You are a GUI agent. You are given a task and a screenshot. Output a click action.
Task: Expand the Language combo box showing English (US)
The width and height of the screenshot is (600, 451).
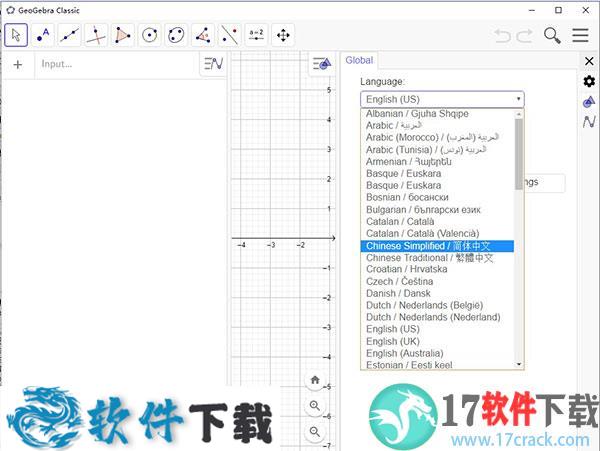pos(441,99)
